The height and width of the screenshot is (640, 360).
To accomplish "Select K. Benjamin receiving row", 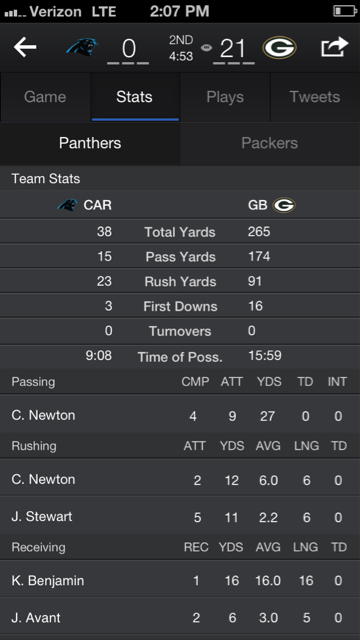I will (x=180, y=580).
